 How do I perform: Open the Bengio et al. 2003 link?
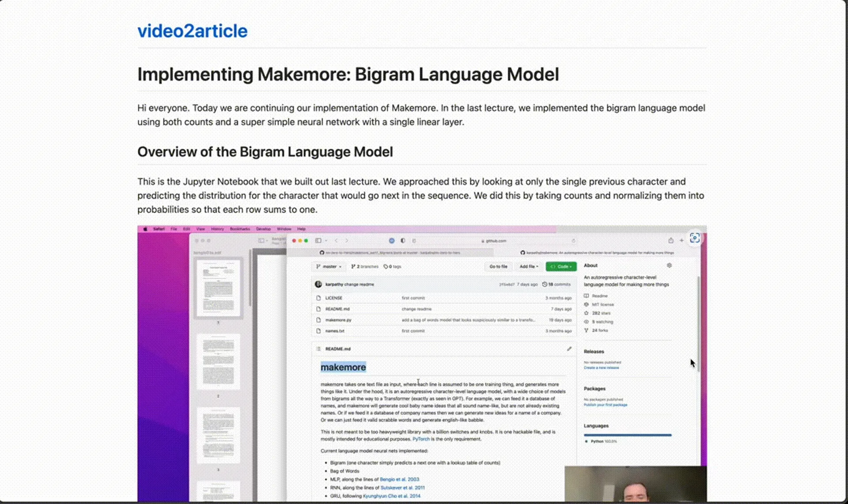click(399, 479)
